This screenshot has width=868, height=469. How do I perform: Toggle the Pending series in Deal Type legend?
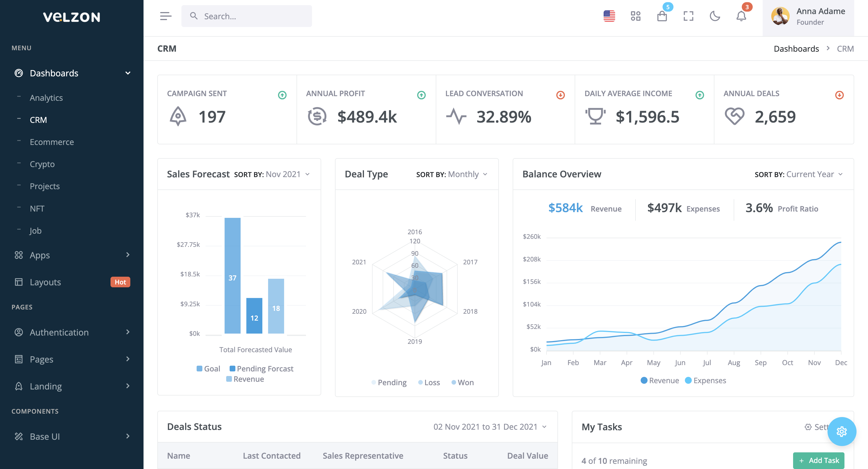coord(389,382)
